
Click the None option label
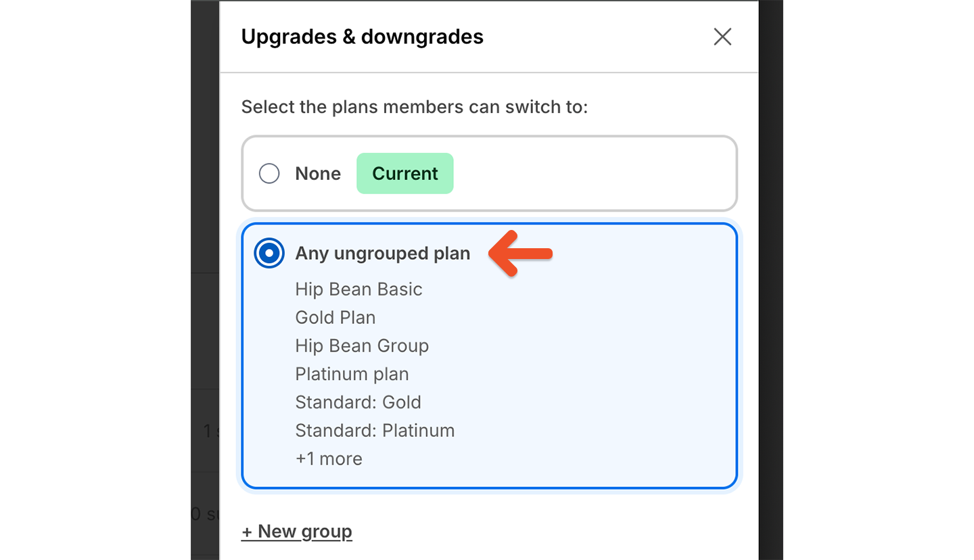317,173
